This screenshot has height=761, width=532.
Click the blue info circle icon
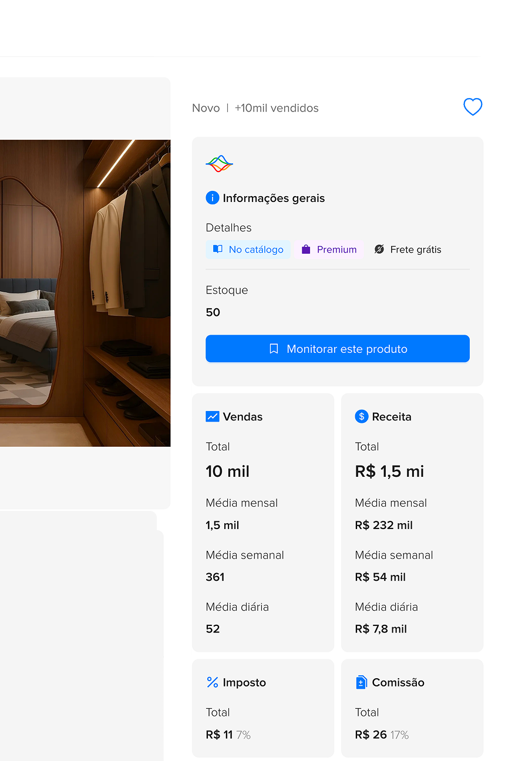point(212,198)
